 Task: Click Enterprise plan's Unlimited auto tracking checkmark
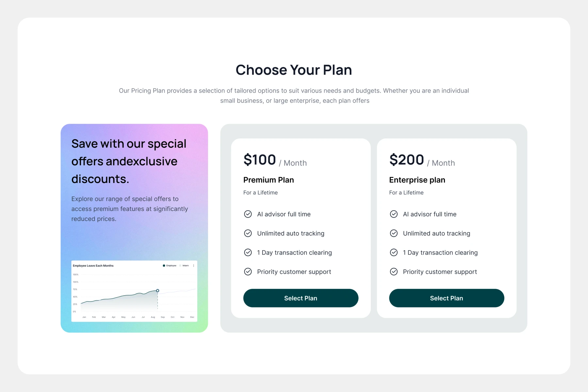pyautogui.click(x=394, y=233)
